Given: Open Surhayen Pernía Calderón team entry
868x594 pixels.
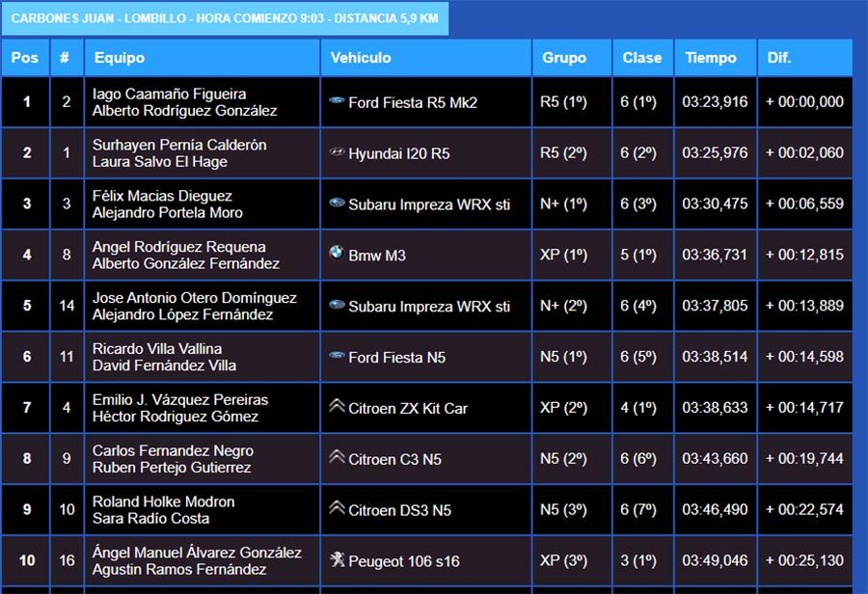Looking at the screenshot, I should click(x=179, y=145).
